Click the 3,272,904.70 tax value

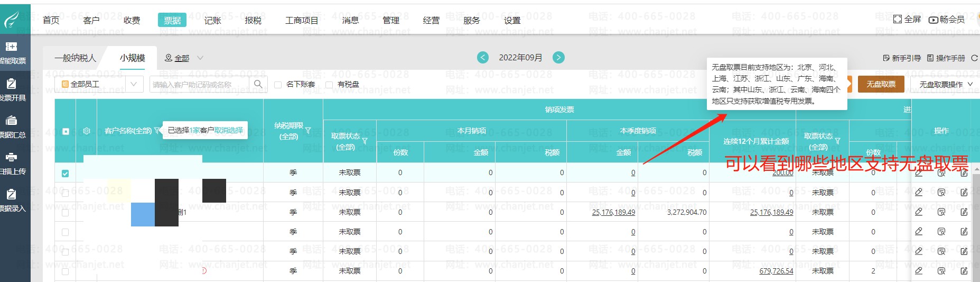[x=687, y=212]
